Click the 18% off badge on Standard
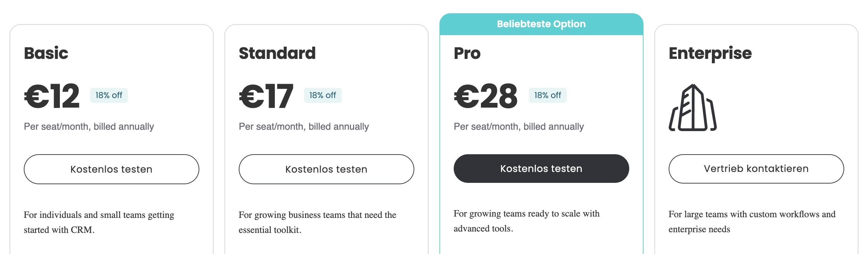 pyautogui.click(x=322, y=95)
